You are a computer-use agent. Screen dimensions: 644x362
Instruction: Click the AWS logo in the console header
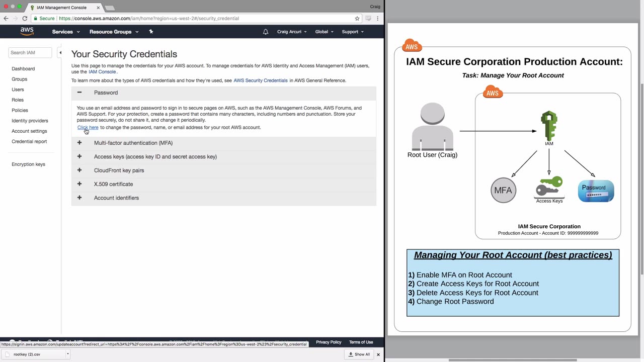[x=27, y=32]
